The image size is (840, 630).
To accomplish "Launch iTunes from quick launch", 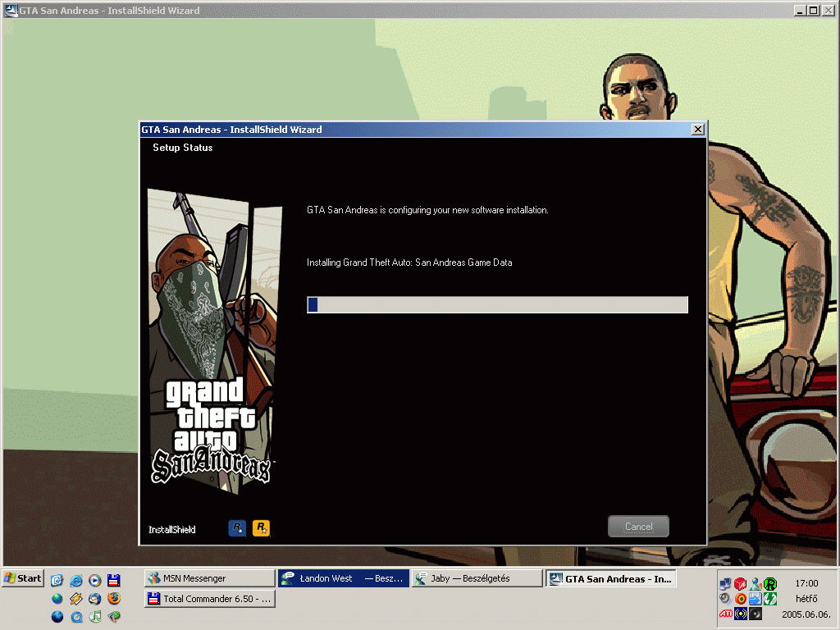I will 95,617.
